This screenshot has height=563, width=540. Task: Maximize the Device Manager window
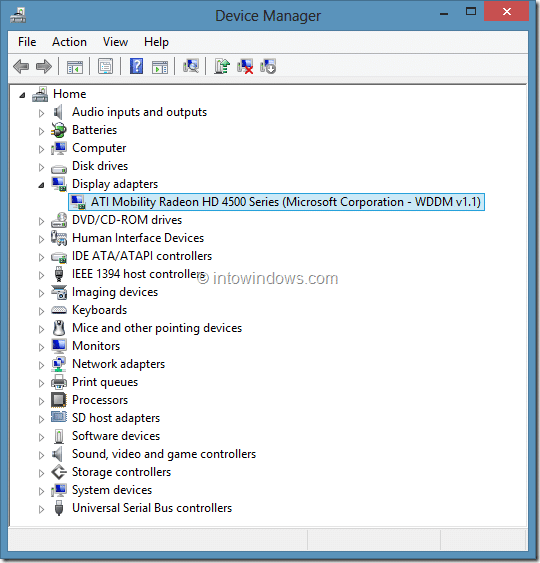(x=471, y=12)
